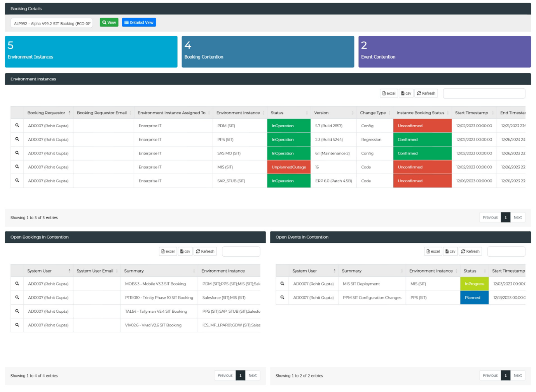Click the Open Bookings search field
Screen dimensions: 536x392
[241, 252]
